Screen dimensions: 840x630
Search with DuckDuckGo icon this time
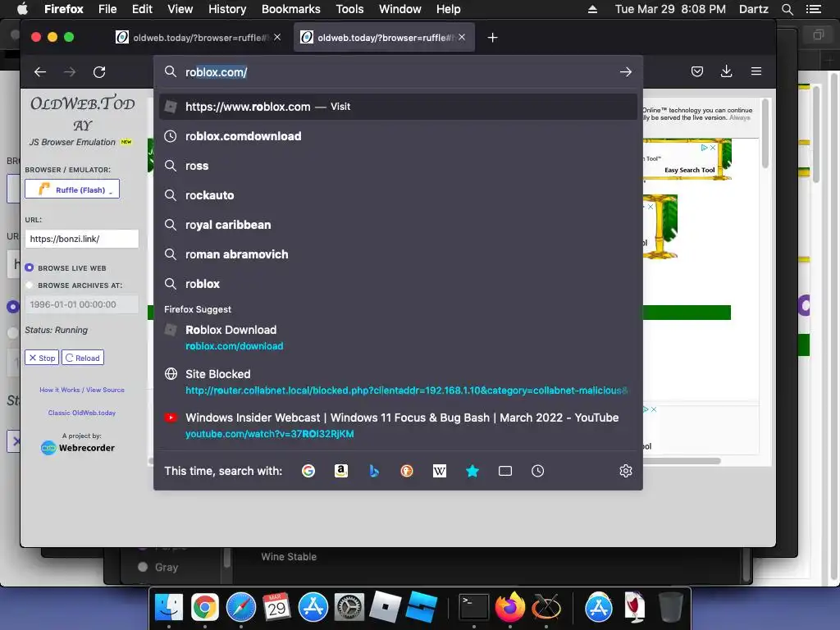coord(407,471)
